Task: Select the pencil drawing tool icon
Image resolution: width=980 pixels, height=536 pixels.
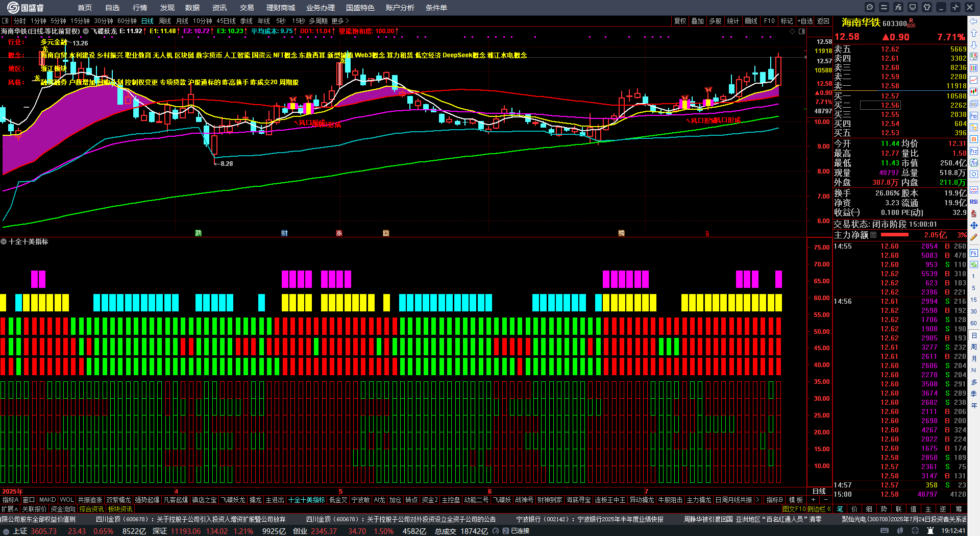Action: 974,237
